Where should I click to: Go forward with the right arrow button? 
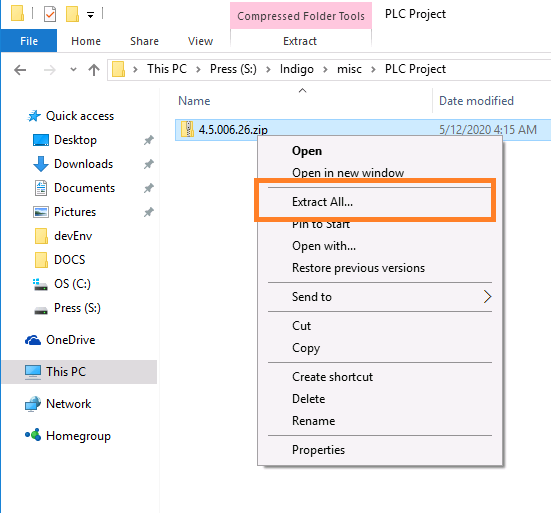tap(50, 70)
